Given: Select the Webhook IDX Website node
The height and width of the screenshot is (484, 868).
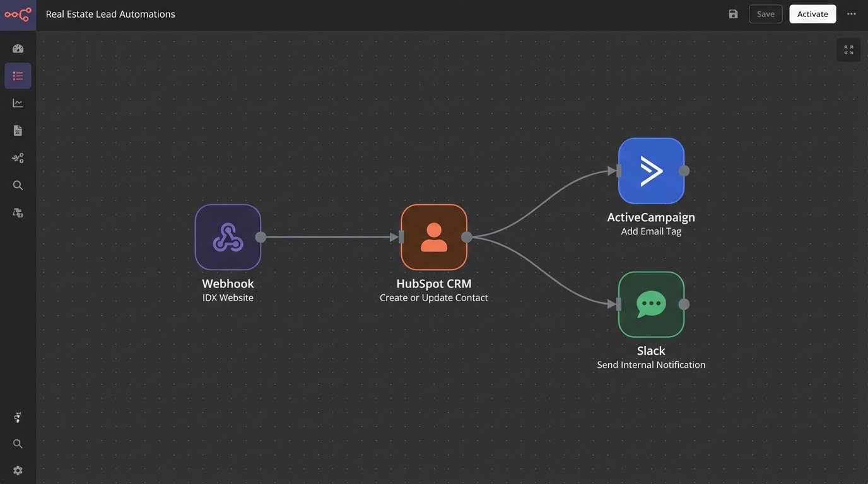Looking at the screenshot, I should click(x=228, y=237).
